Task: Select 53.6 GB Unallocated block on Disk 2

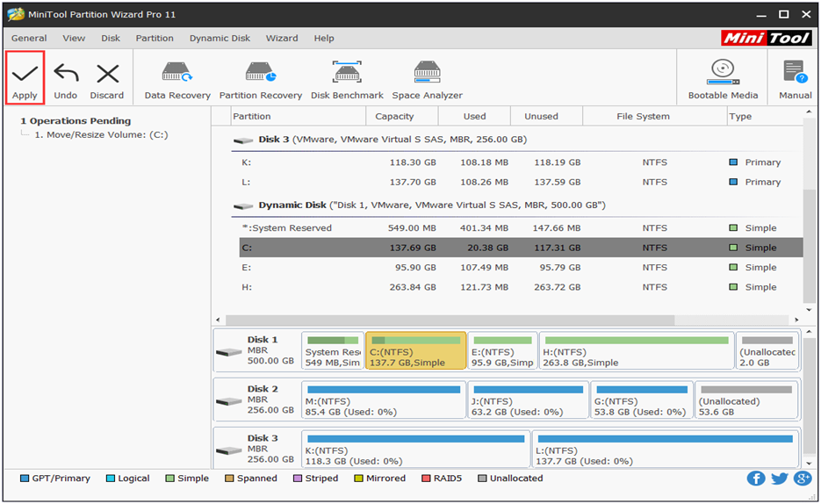Action: pyautogui.click(x=746, y=400)
